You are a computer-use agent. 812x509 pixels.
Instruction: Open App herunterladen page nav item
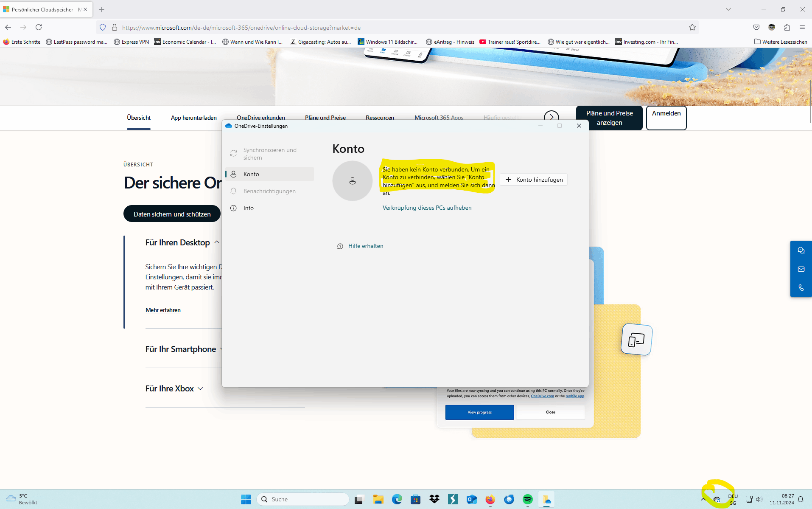coord(193,118)
